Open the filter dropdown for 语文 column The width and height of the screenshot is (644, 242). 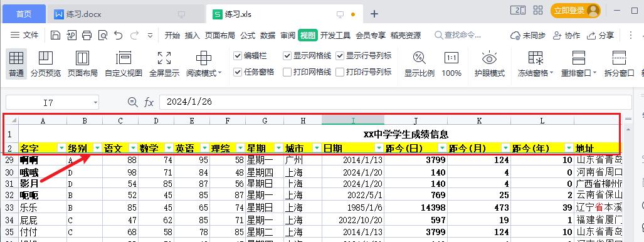pos(133,148)
